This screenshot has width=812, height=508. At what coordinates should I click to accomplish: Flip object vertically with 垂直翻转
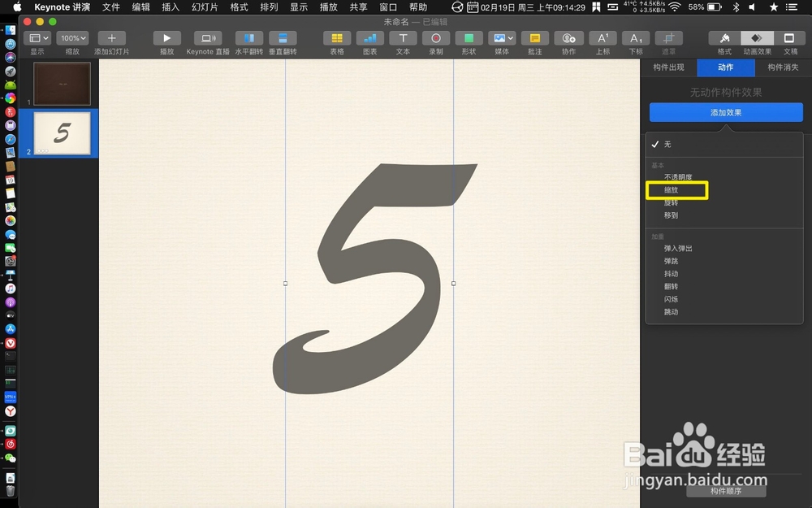[x=283, y=38]
